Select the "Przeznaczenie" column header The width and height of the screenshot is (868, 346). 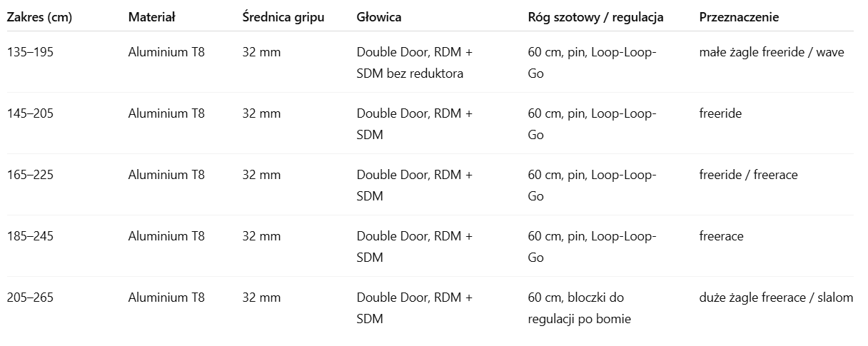tap(739, 17)
